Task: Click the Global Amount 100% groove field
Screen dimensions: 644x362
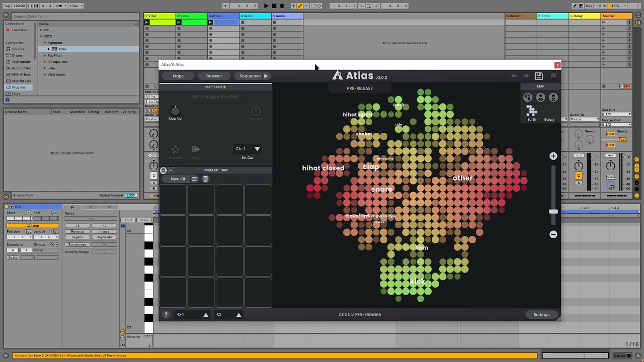Action: [131, 195]
